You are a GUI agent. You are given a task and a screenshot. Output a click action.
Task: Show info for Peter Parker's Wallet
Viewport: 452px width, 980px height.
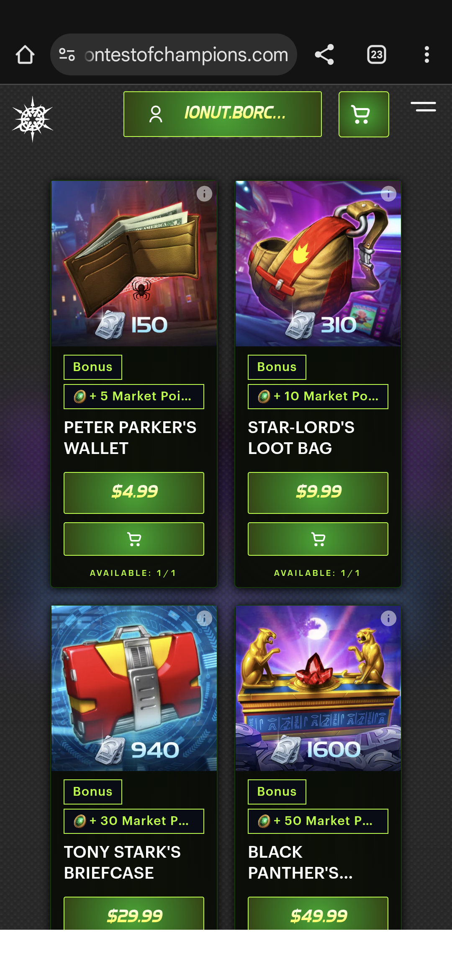(x=204, y=194)
